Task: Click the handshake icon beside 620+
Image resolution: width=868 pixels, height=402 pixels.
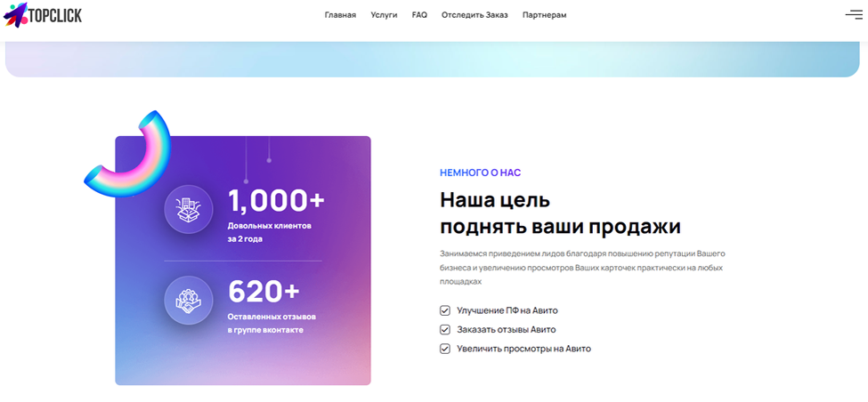Action: [188, 301]
